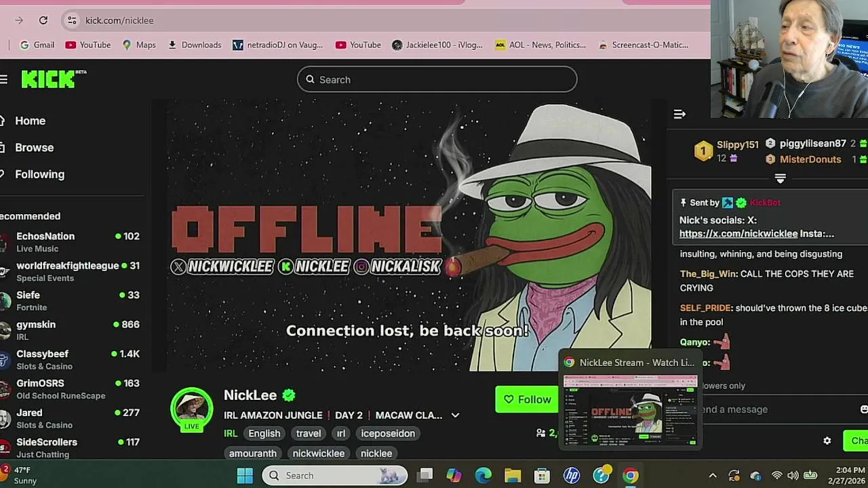Open Browse in the sidebar

coord(34,147)
